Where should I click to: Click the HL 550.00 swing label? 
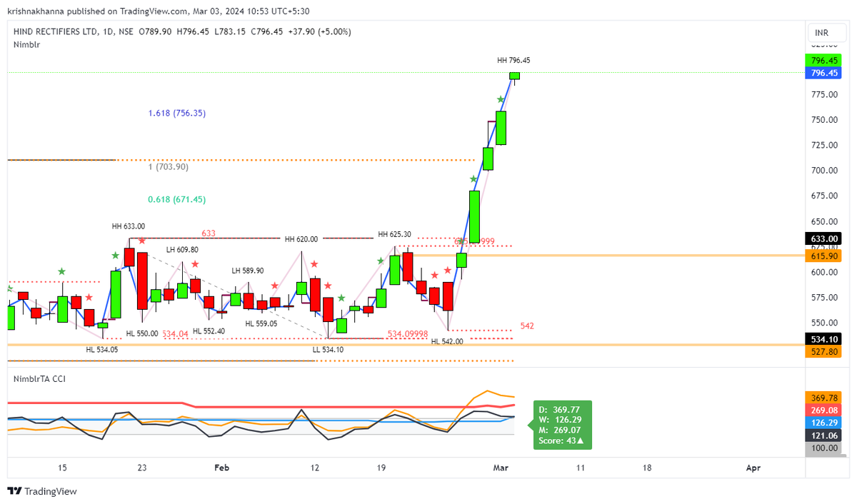pyautogui.click(x=142, y=333)
